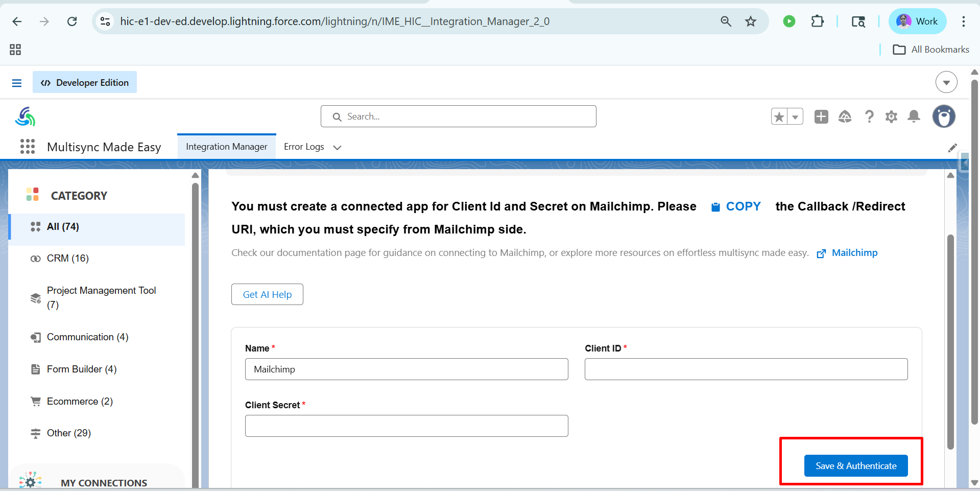The width and height of the screenshot is (980, 491).
Task: Open the hamburger navigation menu
Action: pyautogui.click(x=17, y=83)
